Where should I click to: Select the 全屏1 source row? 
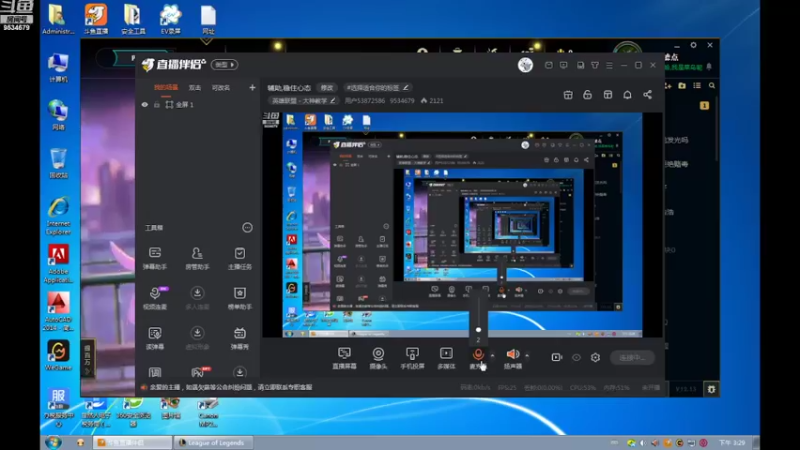tap(198, 105)
